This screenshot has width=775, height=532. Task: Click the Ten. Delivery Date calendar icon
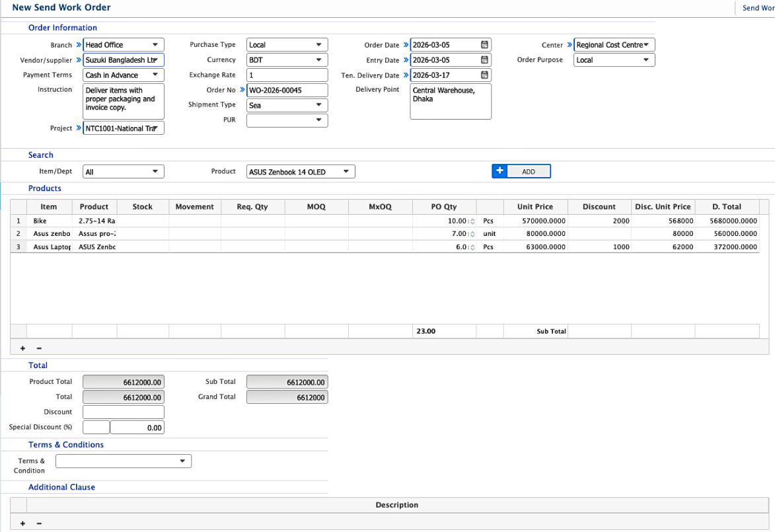[x=484, y=75]
